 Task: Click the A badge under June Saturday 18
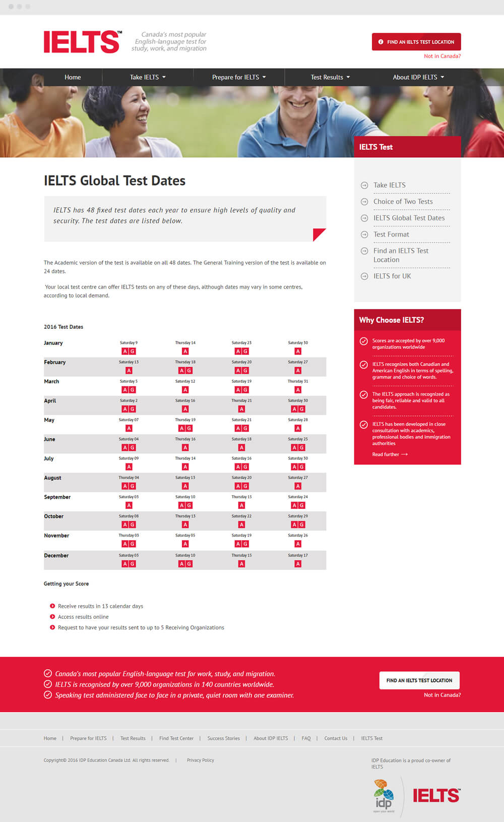(x=241, y=448)
